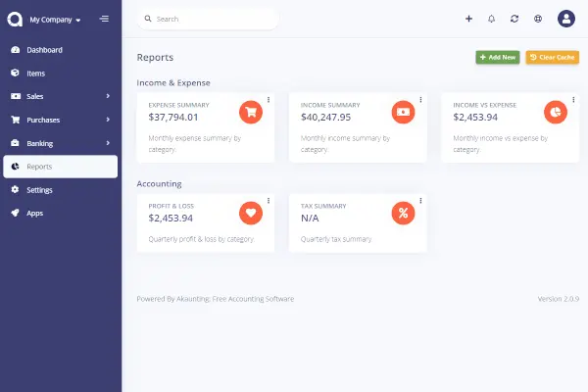588x392 pixels.
Task: Open Settings from the sidebar
Action: 39,189
